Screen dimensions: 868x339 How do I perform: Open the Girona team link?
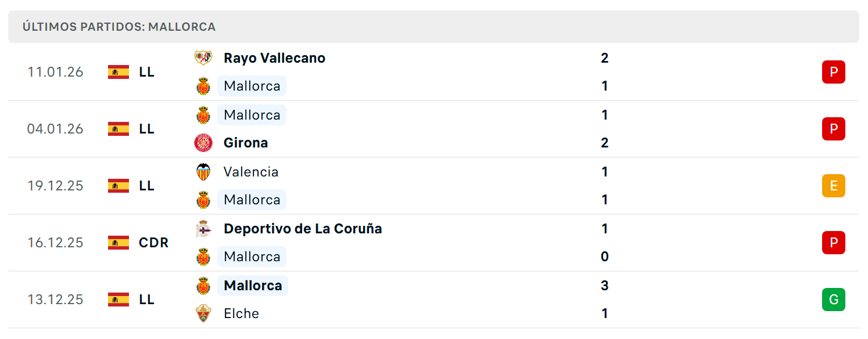click(246, 143)
